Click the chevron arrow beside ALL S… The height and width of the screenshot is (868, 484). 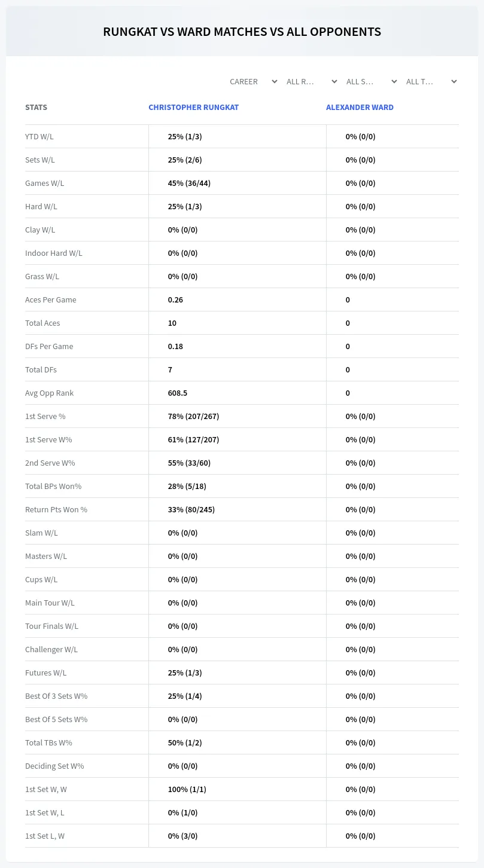[x=394, y=81]
